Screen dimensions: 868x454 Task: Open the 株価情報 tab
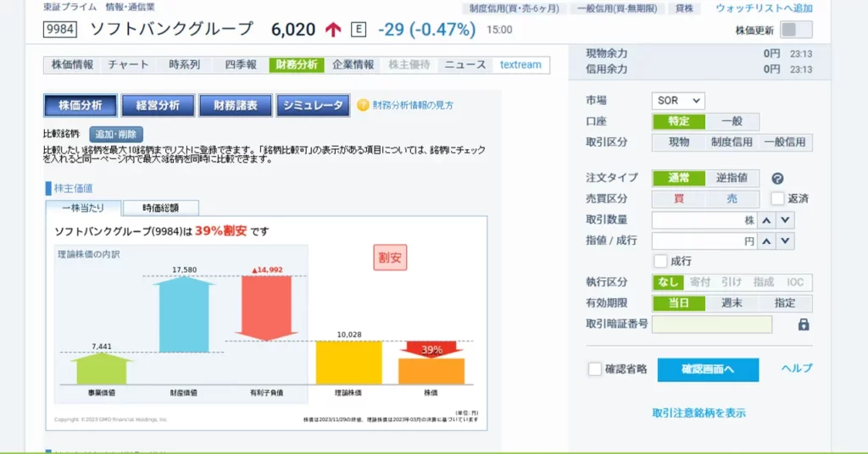click(x=73, y=64)
